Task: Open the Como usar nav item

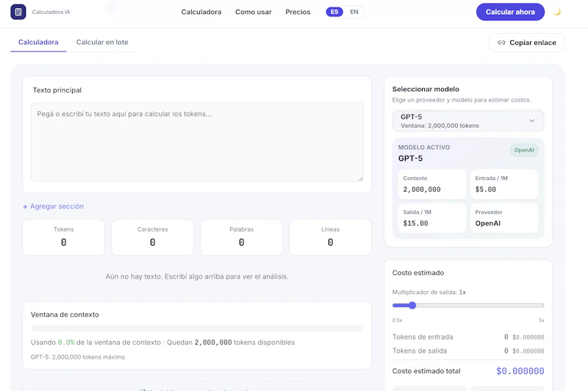Action: pos(254,12)
